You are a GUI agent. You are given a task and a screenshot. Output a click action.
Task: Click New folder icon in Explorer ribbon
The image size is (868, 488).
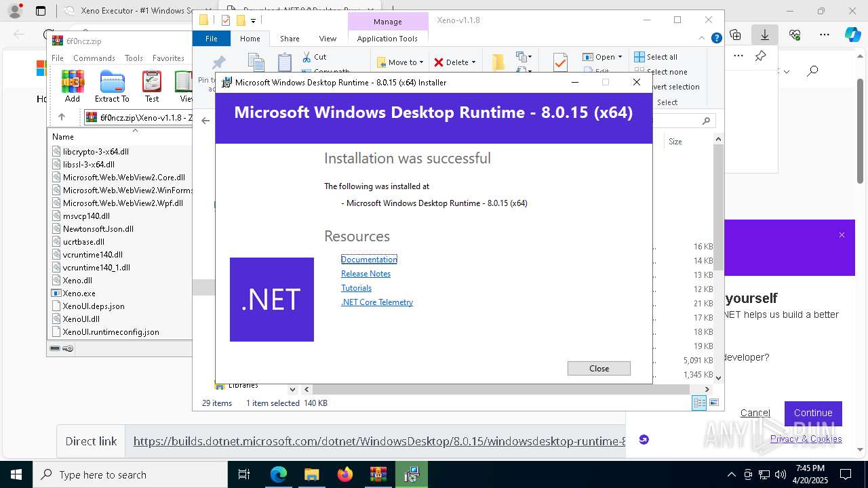[x=498, y=62]
